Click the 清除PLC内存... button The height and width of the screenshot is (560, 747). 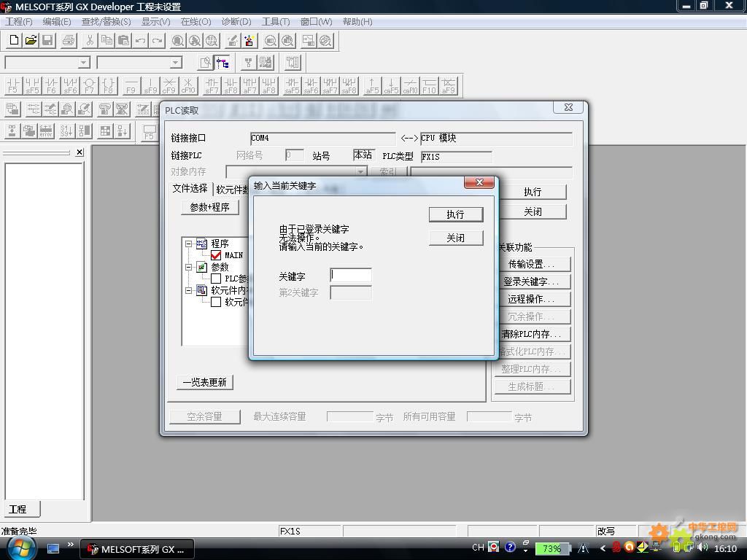click(532, 334)
